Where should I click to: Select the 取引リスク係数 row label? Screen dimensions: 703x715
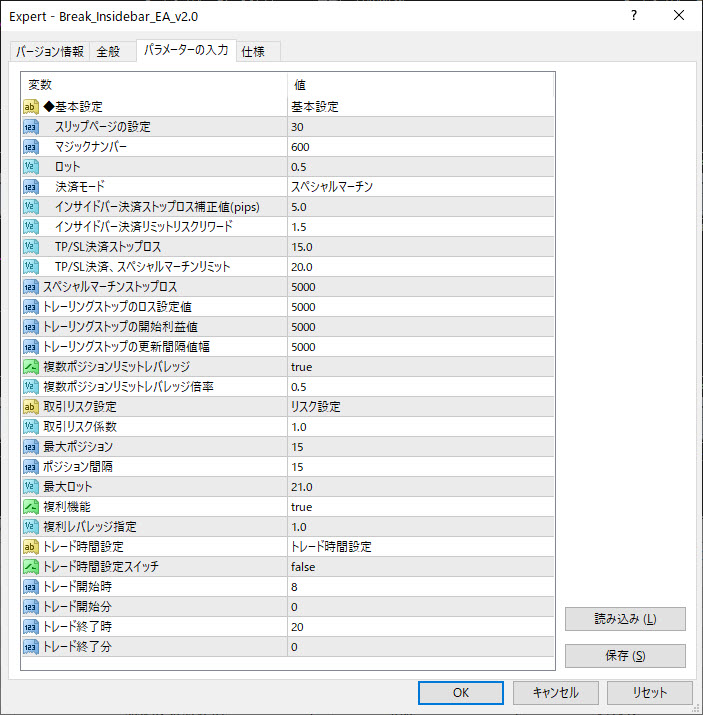click(80, 427)
